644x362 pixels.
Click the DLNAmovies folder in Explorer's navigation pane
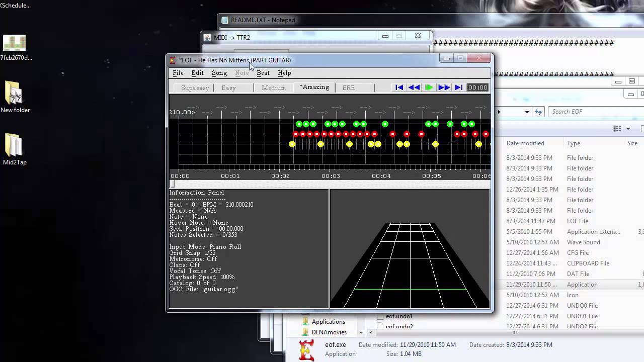click(x=329, y=332)
